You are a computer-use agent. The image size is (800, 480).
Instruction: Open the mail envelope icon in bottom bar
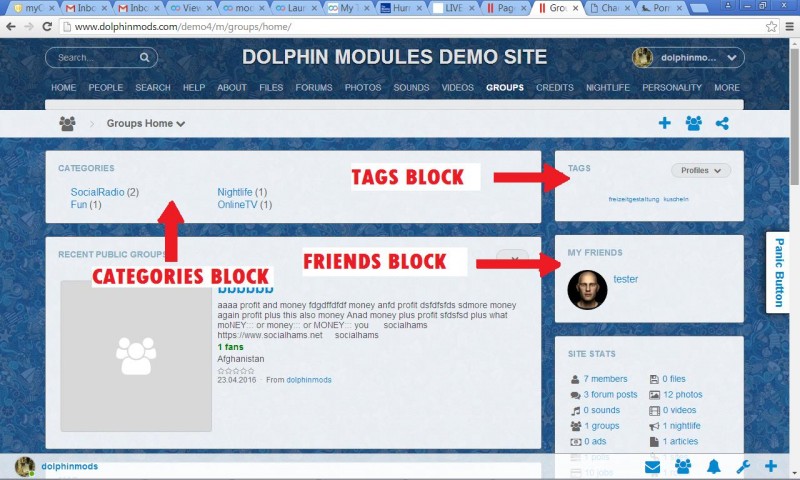(x=652, y=466)
